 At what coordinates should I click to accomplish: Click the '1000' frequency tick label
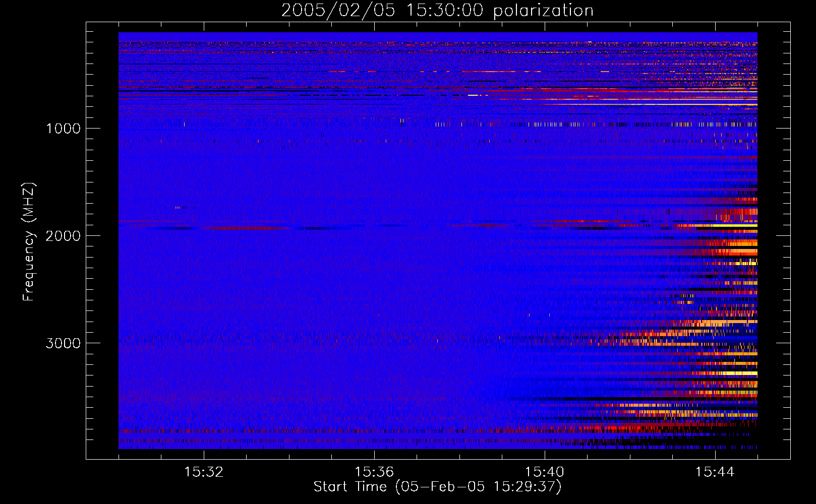63,129
